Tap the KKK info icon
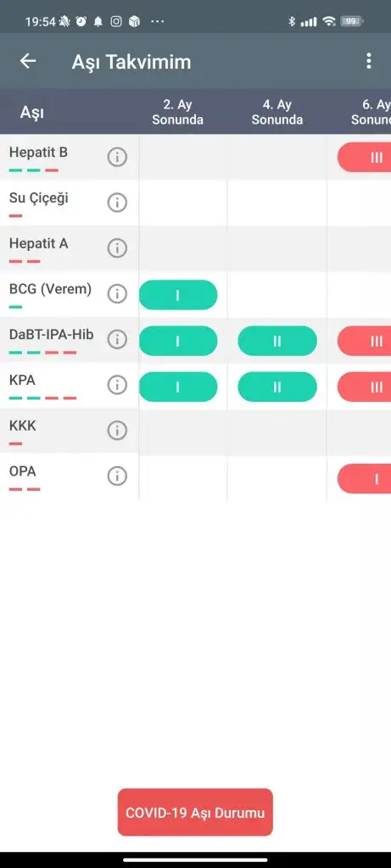 [117, 430]
